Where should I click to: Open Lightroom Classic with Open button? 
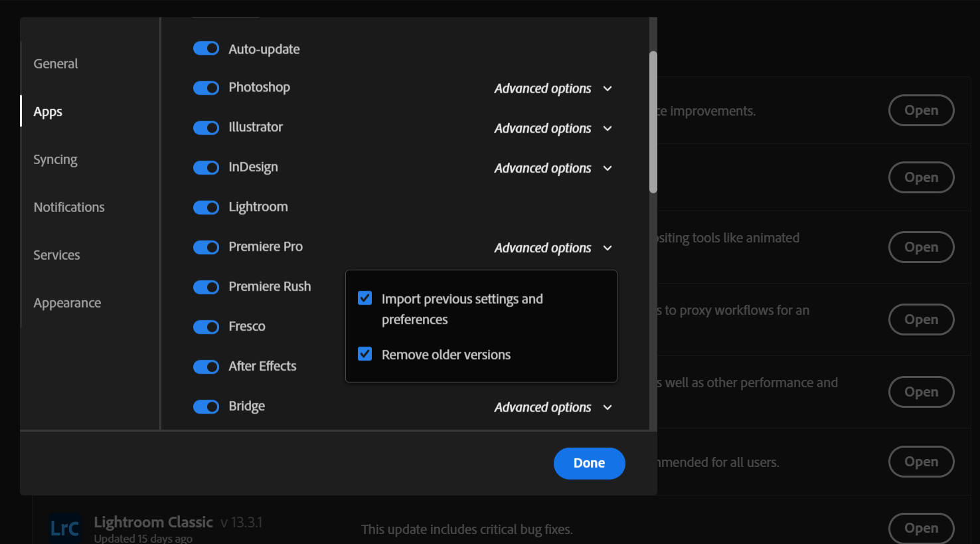point(921,527)
